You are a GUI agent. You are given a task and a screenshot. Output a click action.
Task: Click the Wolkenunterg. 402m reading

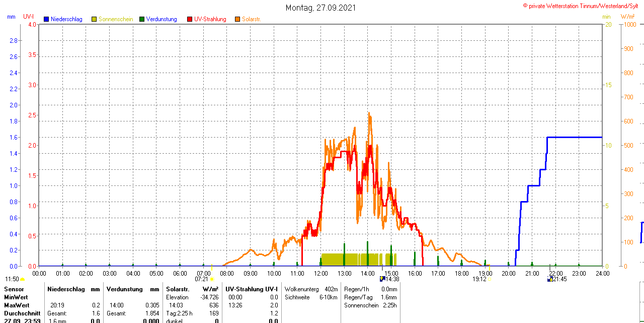(x=311, y=289)
